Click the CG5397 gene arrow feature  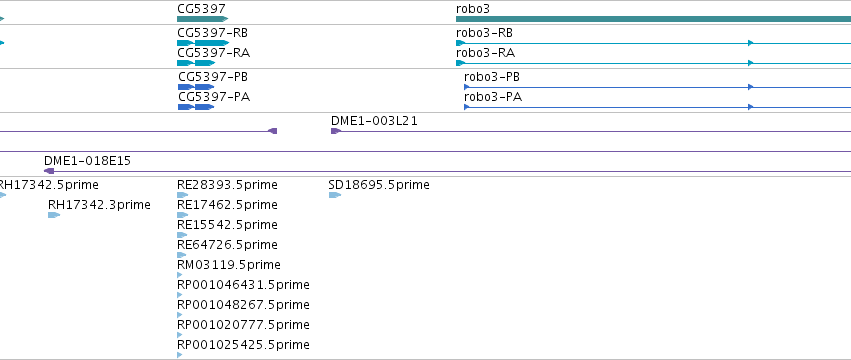coord(202,19)
